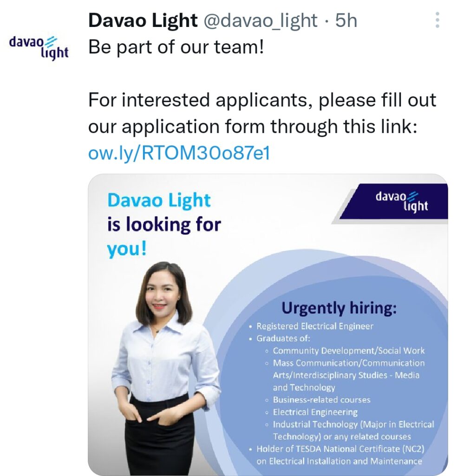Click the 'Graduates of:' bullet item
This screenshot has width=464, height=476.
pos(283,338)
